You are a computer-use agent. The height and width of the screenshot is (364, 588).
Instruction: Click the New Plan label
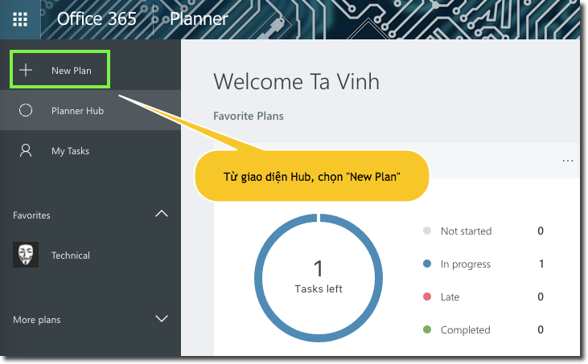72,71
